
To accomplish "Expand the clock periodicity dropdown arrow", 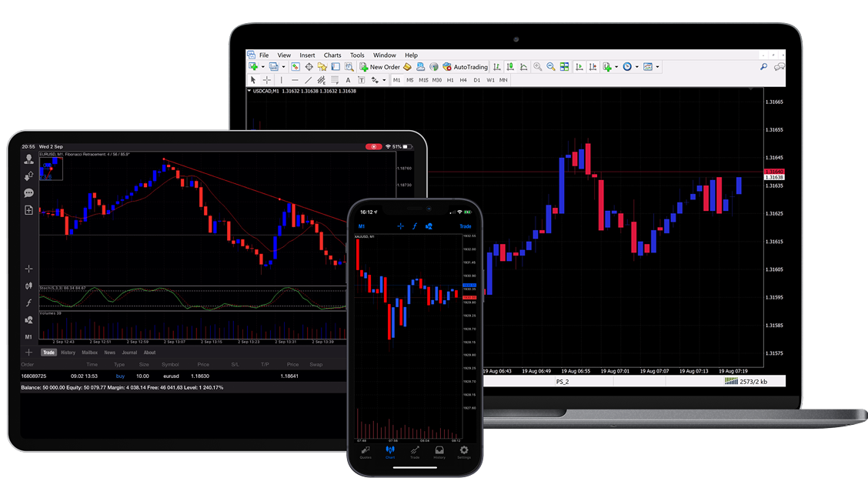I will pos(636,67).
